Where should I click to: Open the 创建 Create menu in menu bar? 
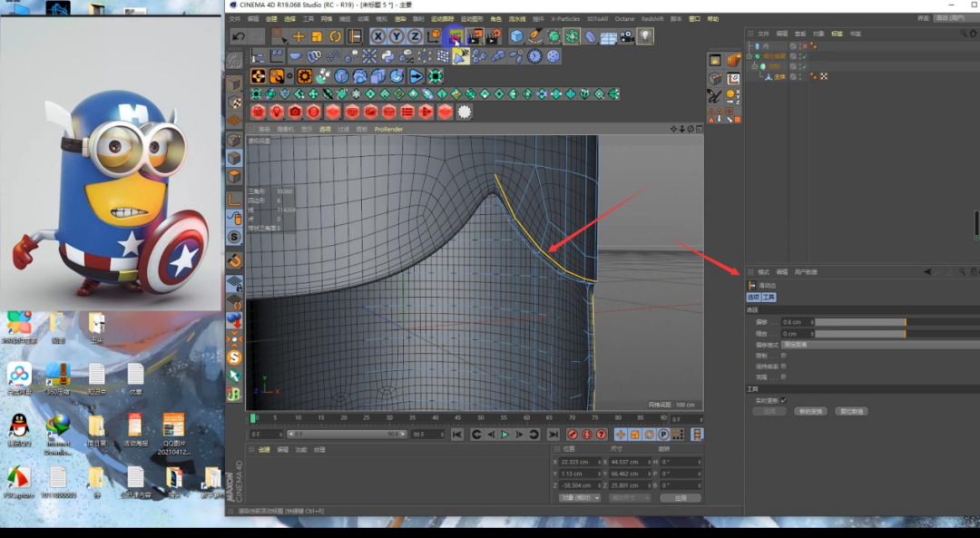[x=271, y=19]
